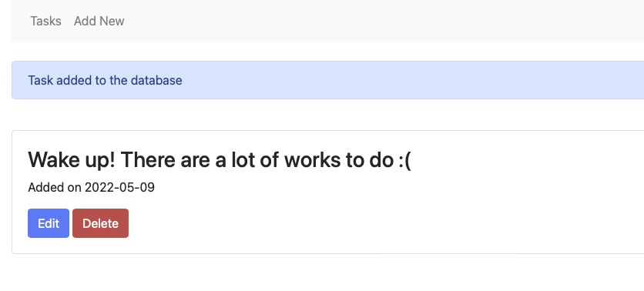Click the '2022-05-09' date value
Screen dimensions: 644x291
tap(119, 188)
